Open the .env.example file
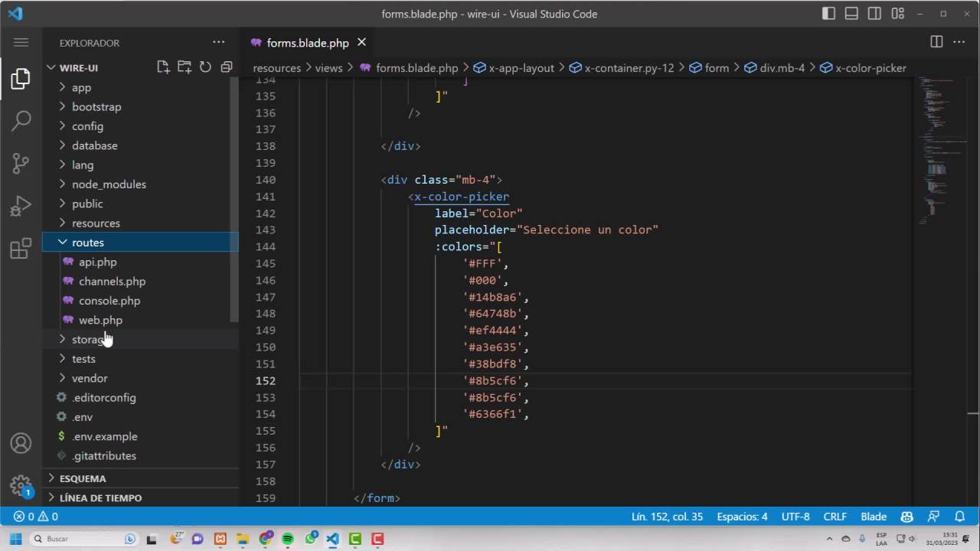Image resolution: width=980 pixels, height=551 pixels. tap(140, 436)
